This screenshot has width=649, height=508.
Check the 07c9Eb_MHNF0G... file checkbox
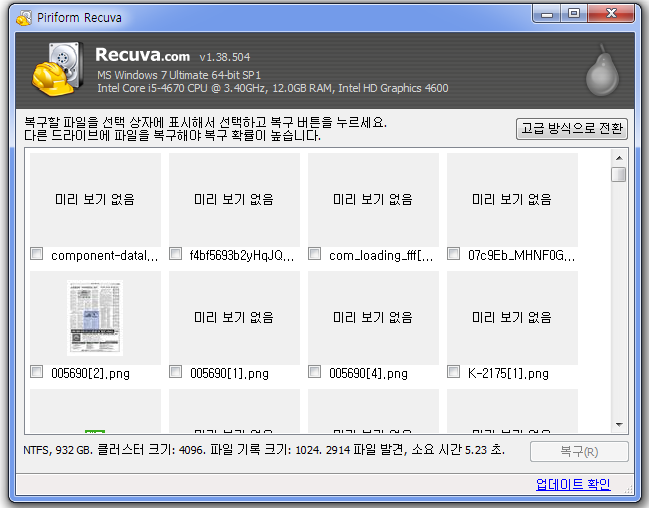pyautogui.click(x=454, y=253)
